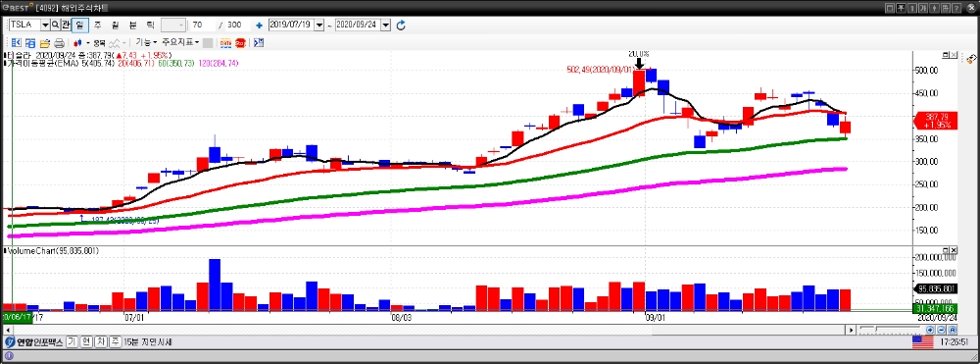The width and height of the screenshot is (980, 364).
Task: Open the folder icon in chart toolbar
Action: tap(45, 43)
